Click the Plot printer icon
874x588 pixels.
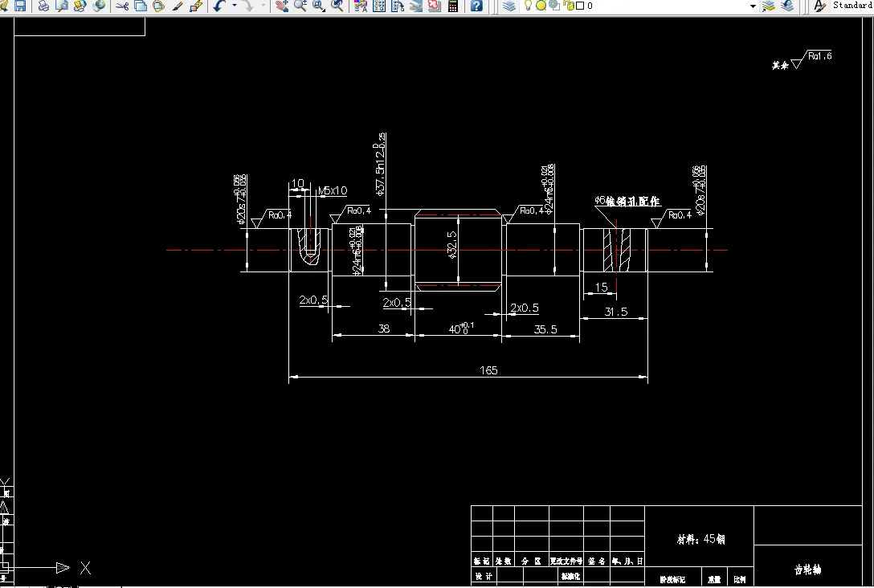point(43,6)
